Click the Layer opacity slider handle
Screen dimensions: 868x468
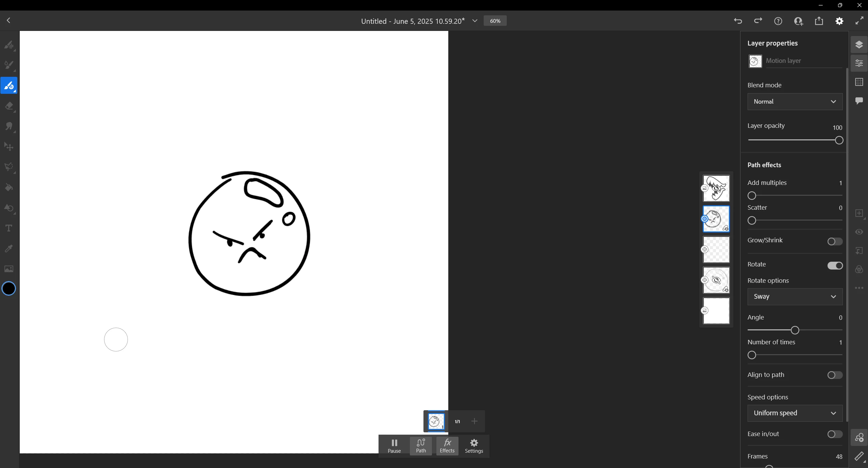coord(839,140)
